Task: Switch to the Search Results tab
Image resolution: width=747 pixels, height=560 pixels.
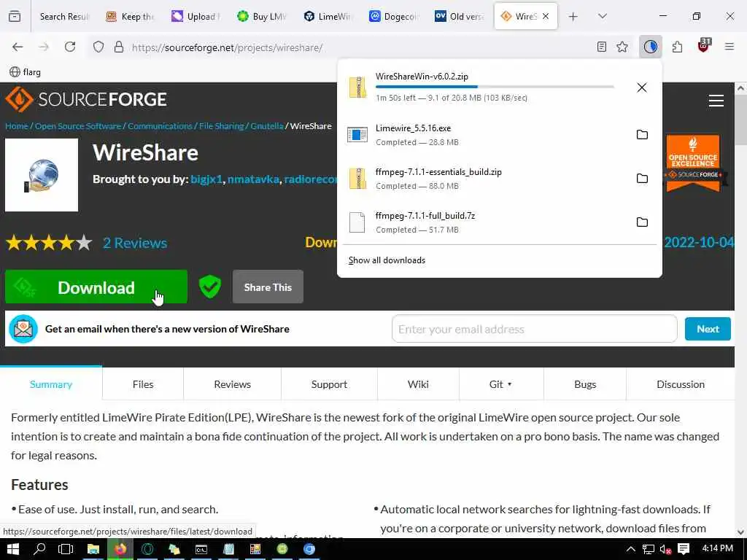Action: 64,16
